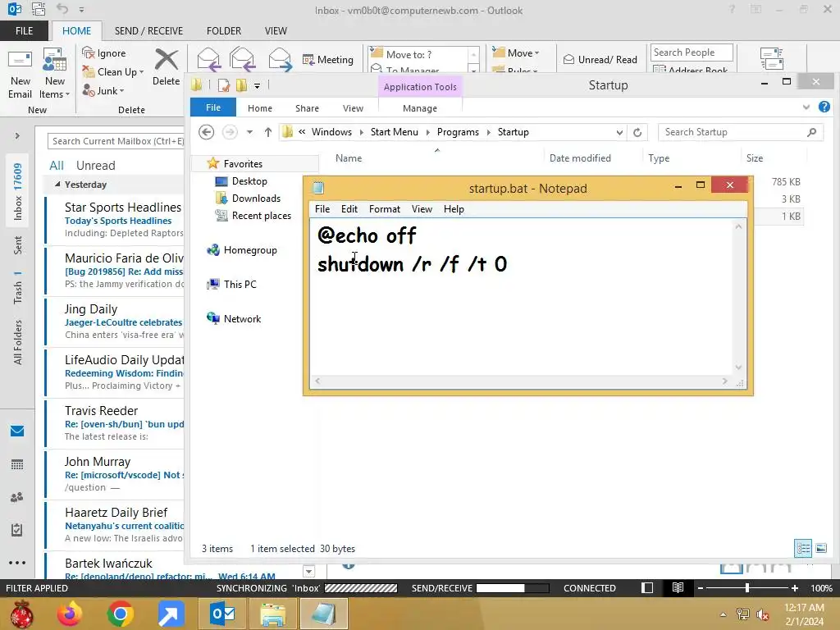Click Ignore conversation icon in Outlook
Image resolution: width=840 pixels, height=630 pixels.
tap(89, 53)
